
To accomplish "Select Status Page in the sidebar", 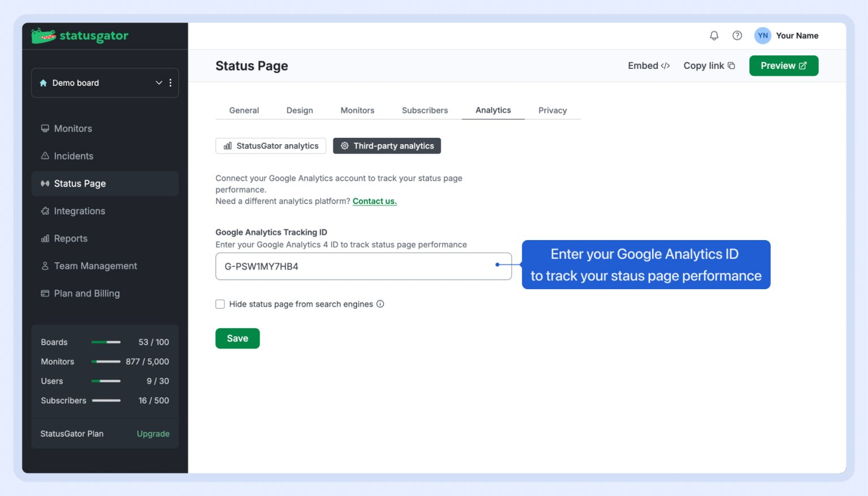I will pos(105,184).
